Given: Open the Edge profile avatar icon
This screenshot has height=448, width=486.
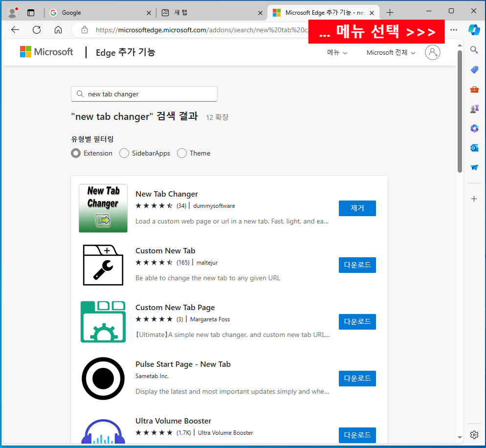Looking at the screenshot, I should (x=12, y=12).
